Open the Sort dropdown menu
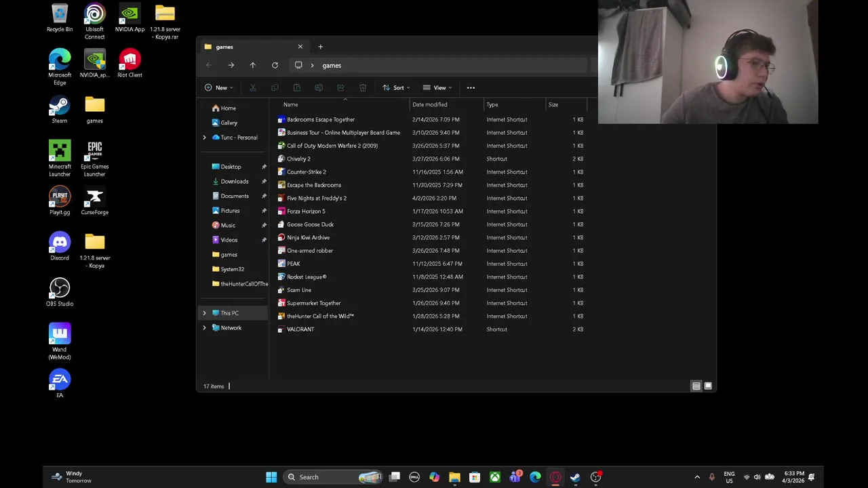868x488 pixels. pyautogui.click(x=396, y=87)
